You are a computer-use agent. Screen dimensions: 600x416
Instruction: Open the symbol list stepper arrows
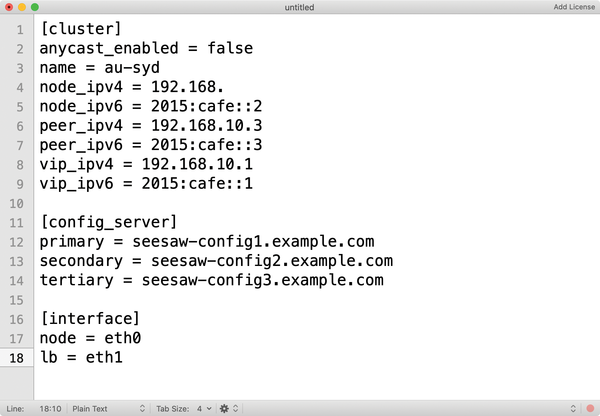click(573, 408)
